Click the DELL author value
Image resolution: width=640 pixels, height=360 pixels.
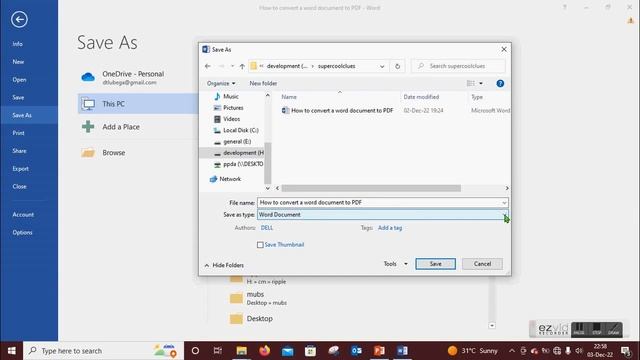coord(267,228)
